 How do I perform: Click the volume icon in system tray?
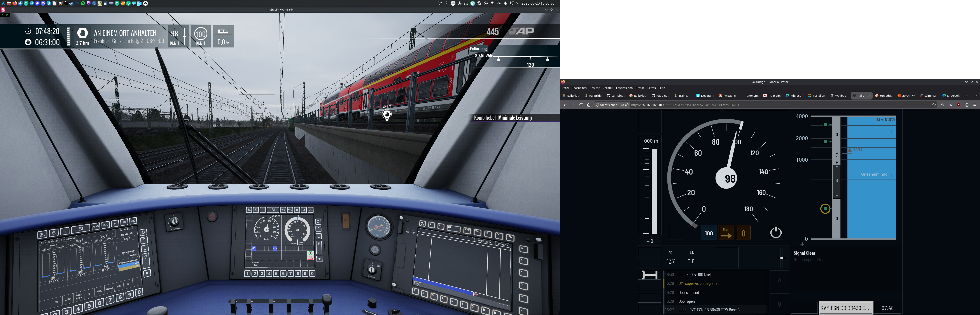506,3
